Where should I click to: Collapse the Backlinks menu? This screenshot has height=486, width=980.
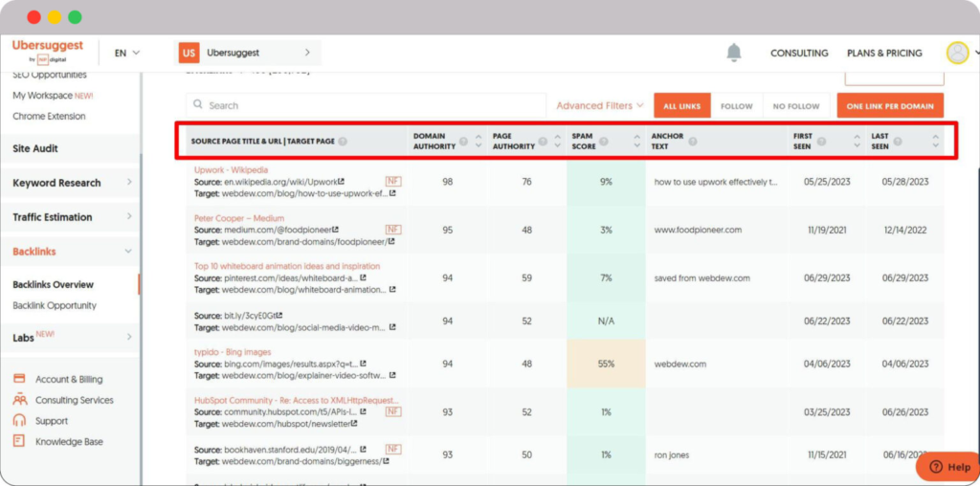[129, 251]
